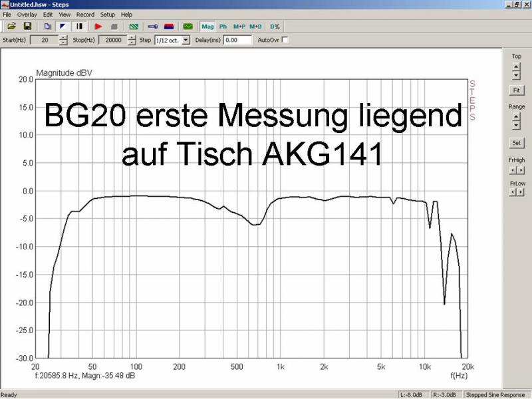Click the Open file icon
532x399 pixels.
pyautogui.click(x=11, y=27)
